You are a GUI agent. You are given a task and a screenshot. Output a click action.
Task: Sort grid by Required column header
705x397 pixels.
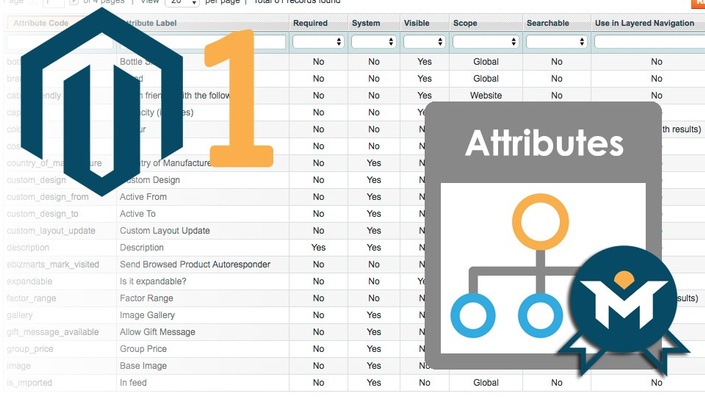pos(310,23)
